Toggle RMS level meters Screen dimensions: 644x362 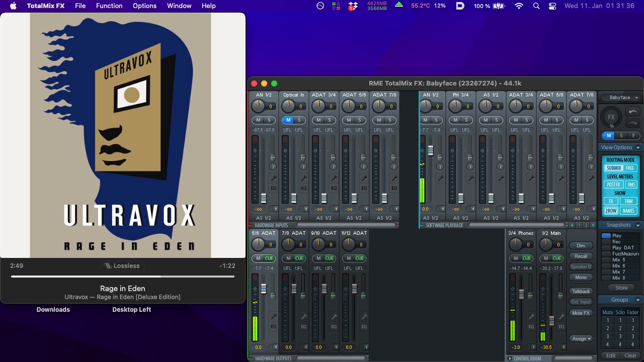point(631,185)
